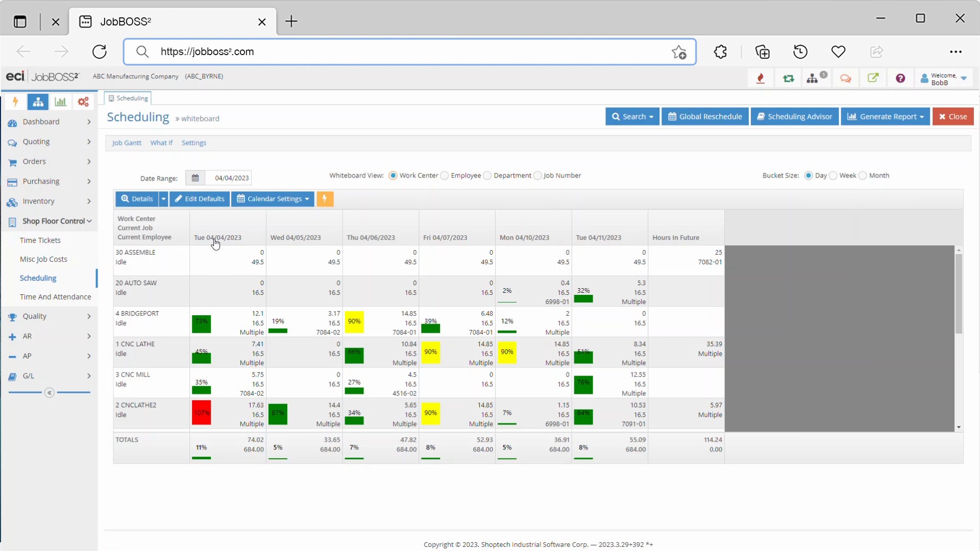Click the Global Reschedule button
The height and width of the screenshot is (551, 980).
[705, 116]
